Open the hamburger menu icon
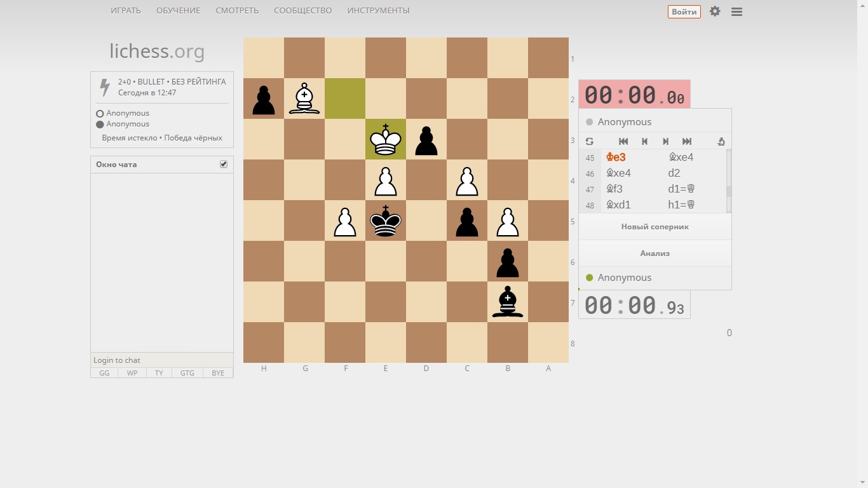The height and width of the screenshot is (488, 868). (736, 11)
